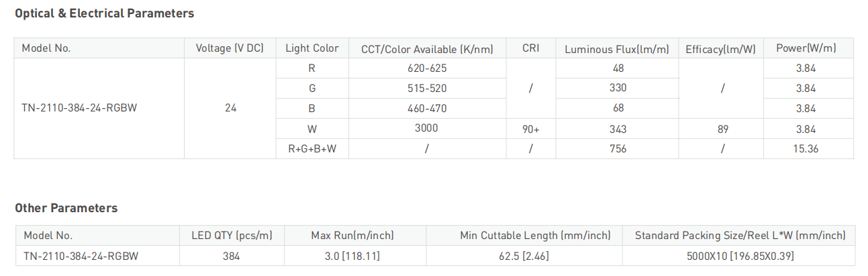The image size is (868, 276).
Task: Select the 515-520 wavelength cell
Action: point(427,88)
